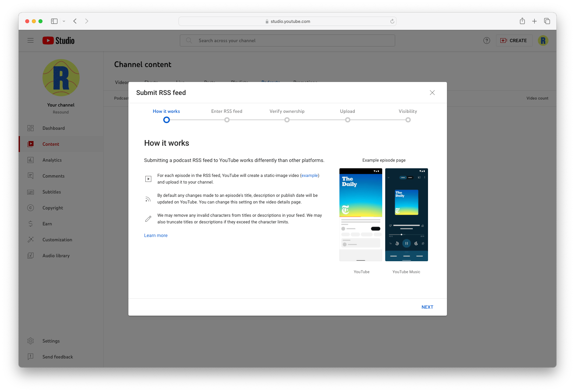Select the 'Upload' step label
This screenshot has height=392, width=575.
(x=347, y=111)
